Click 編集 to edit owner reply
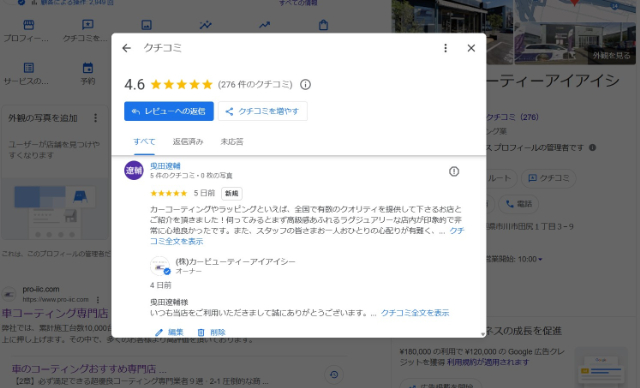 point(169,332)
